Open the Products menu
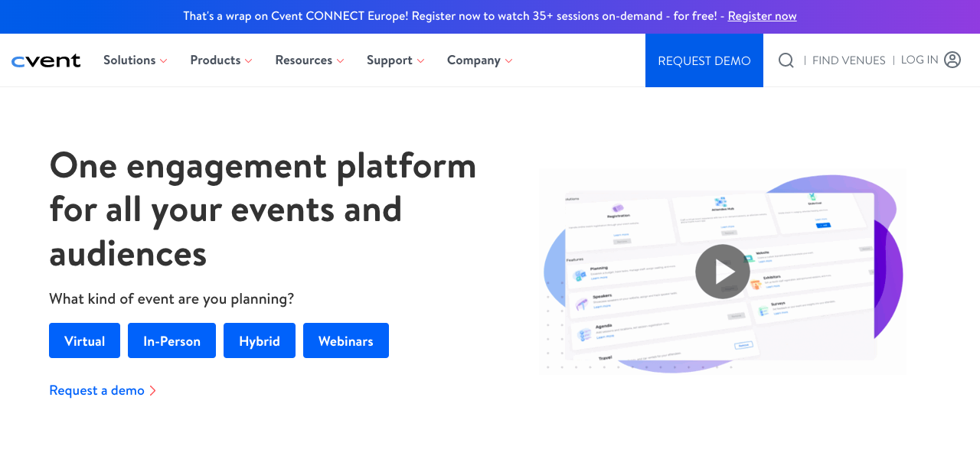Viewport: 980px width, 456px height. (215, 60)
